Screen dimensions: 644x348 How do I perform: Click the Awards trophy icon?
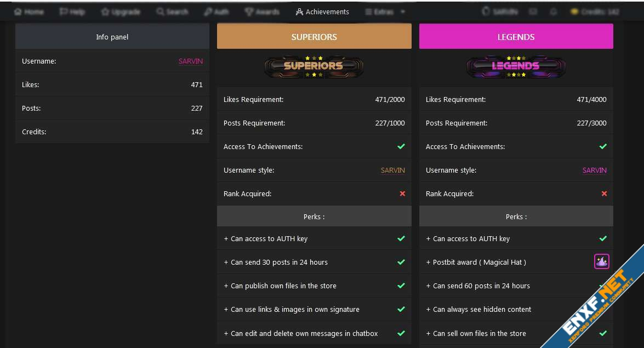(249, 12)
